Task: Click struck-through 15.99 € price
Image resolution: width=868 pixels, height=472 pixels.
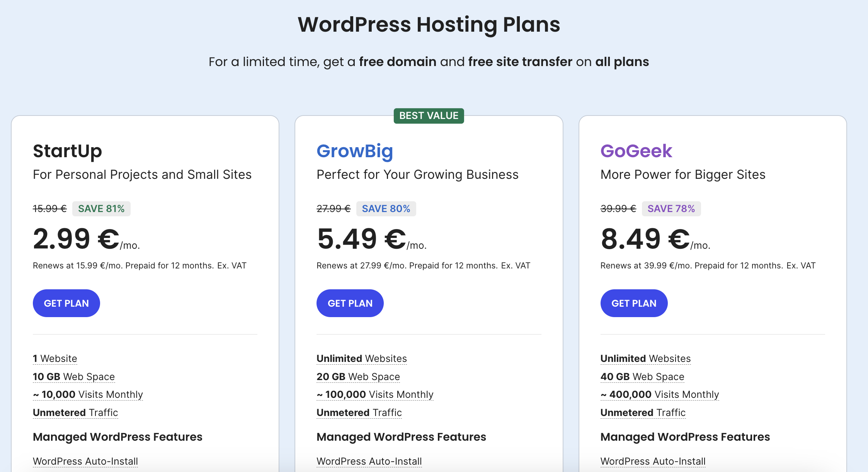Action: 50,209
